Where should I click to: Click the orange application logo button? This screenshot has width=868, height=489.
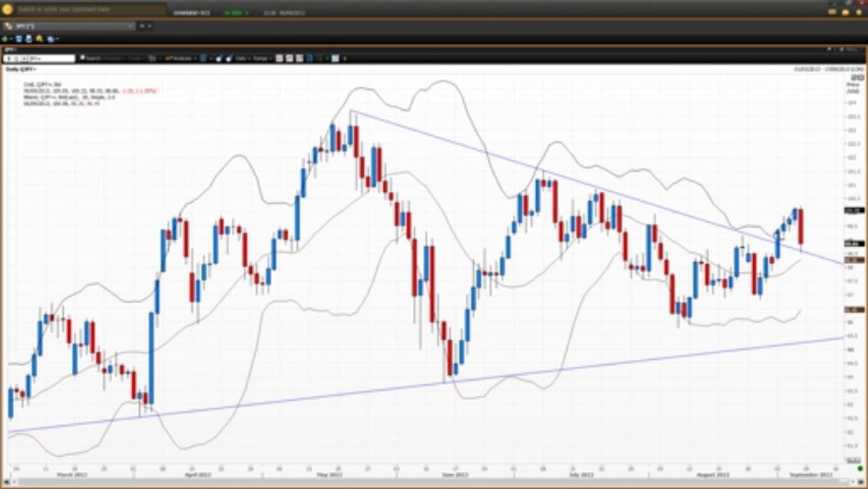(x=7, y=9)
